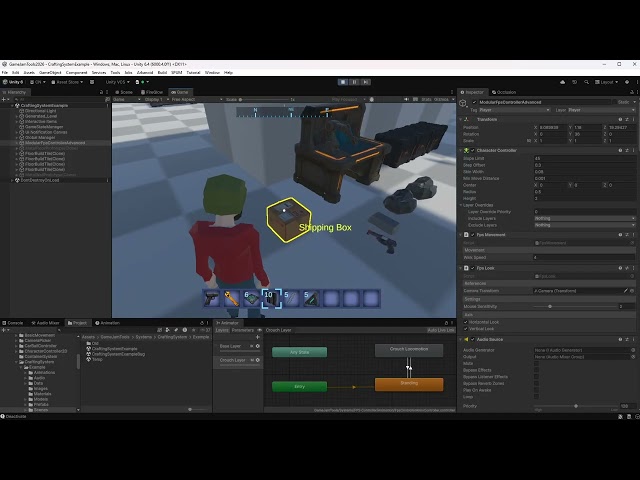The height and width of the screenshot is (480, 640).
Task: Open Character Controller more options menu
Action: coord(633,150)
